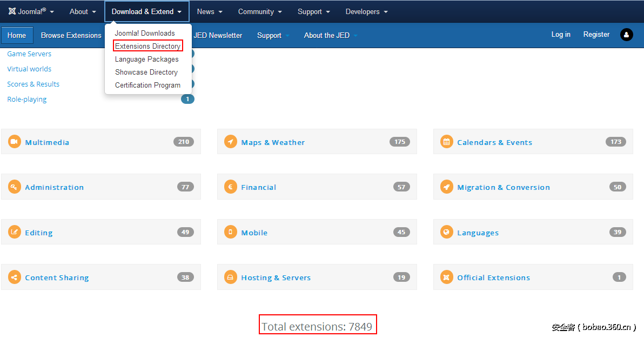The width and height of the screenshot is (644, 337).
Task: Expand the Developers dropdown in top bar
Action: [366, 11]
